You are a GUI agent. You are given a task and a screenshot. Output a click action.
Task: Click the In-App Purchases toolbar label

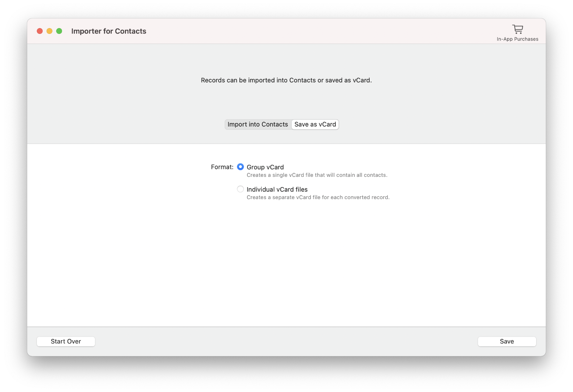click(517, 39)
